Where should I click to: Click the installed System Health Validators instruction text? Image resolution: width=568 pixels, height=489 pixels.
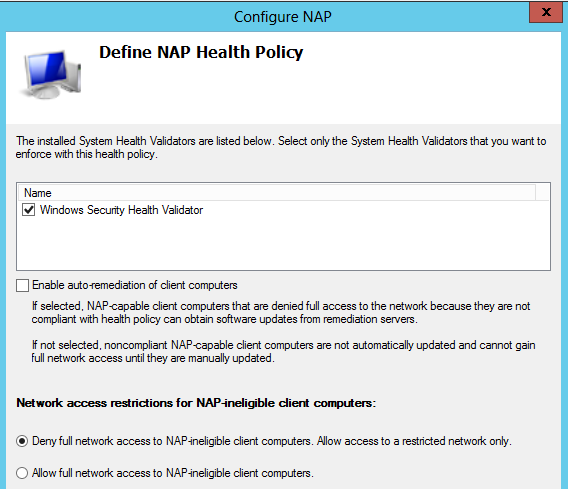[281, 147]
